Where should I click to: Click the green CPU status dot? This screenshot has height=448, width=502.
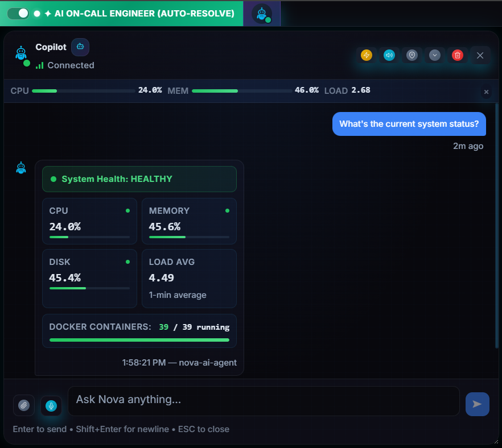pos(127,210)
